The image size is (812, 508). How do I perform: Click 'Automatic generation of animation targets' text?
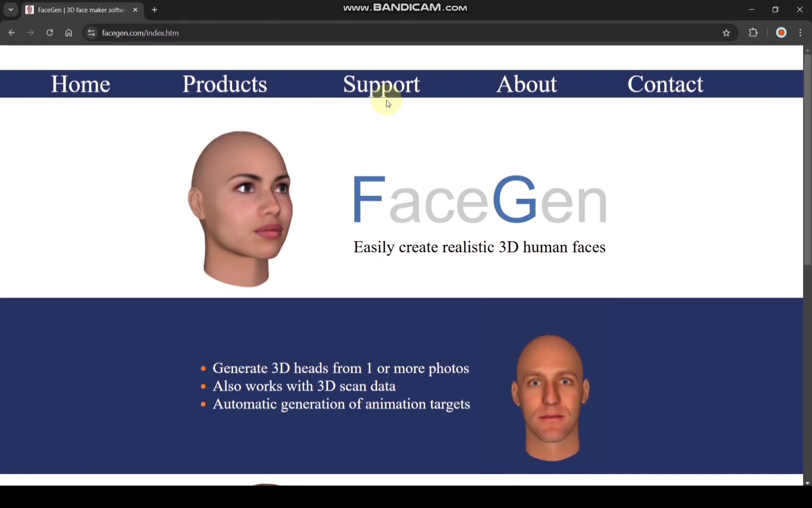pos(341,404)
